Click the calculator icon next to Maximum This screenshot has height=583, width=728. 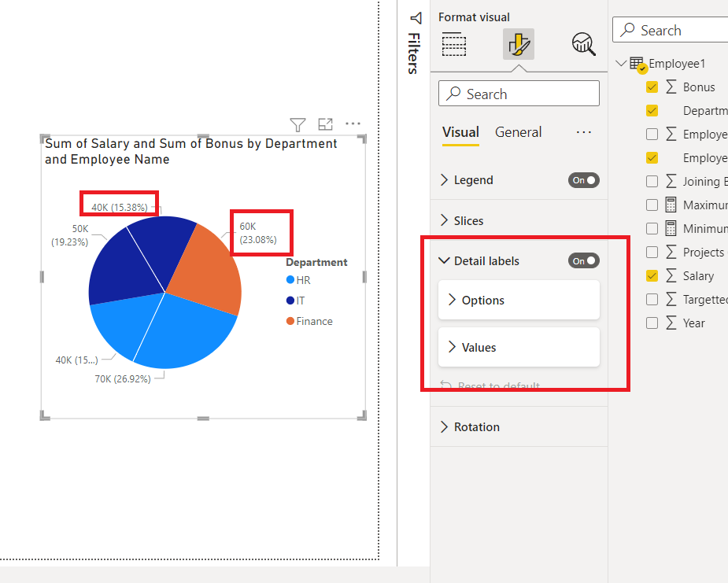671,205
